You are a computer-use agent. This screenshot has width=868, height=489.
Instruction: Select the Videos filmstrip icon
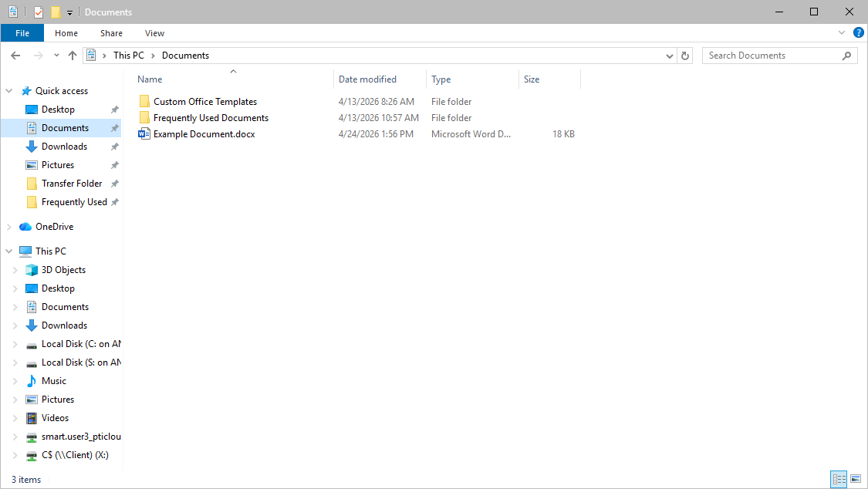click(x=32, y=418)
